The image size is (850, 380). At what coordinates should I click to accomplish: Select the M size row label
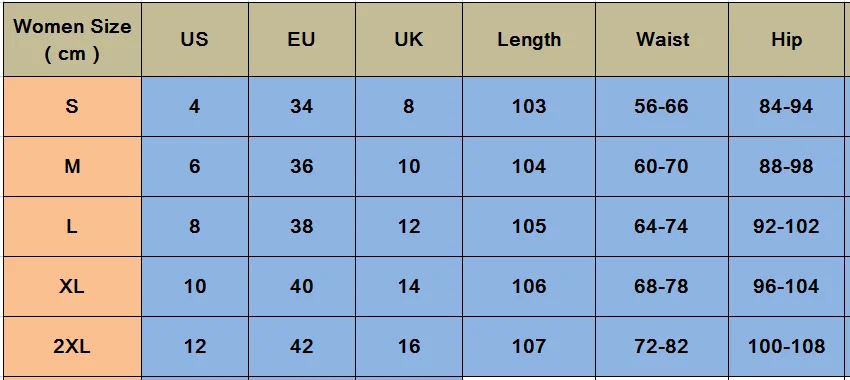[x=72, y=166]
